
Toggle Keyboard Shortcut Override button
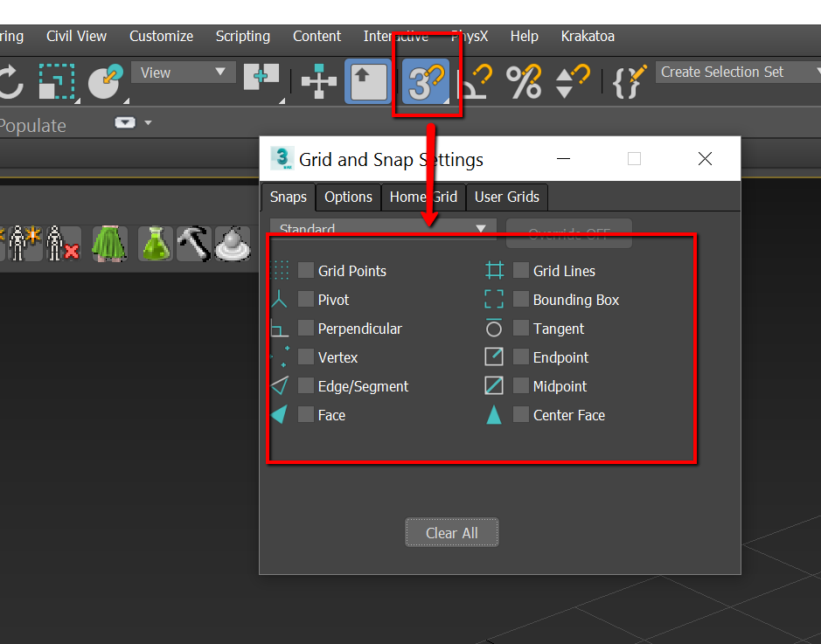pyautogui.click(x=368, y=81)
